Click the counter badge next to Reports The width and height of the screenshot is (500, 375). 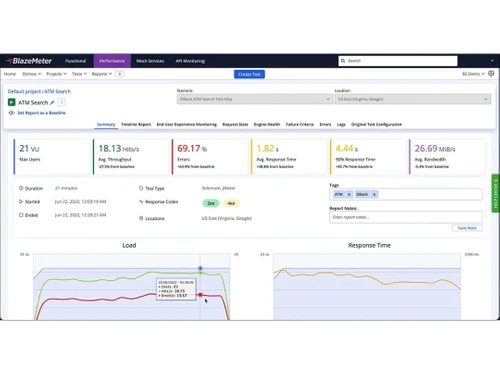pyautogui.click(x=120, y=74)
